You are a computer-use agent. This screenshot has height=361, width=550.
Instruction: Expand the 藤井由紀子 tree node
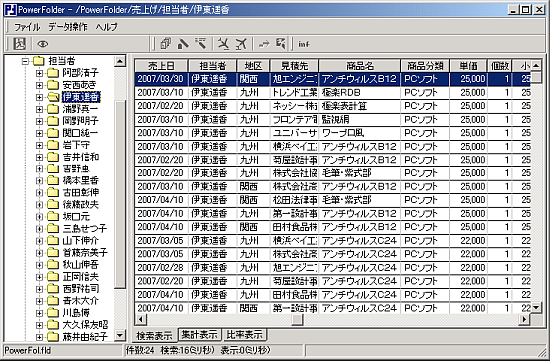[x=39, y=337]
